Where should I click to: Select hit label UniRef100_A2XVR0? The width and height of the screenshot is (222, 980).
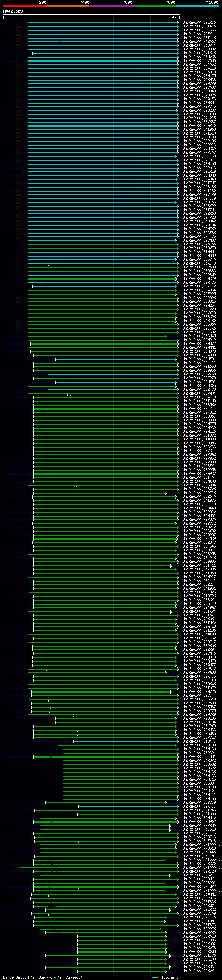199,932
